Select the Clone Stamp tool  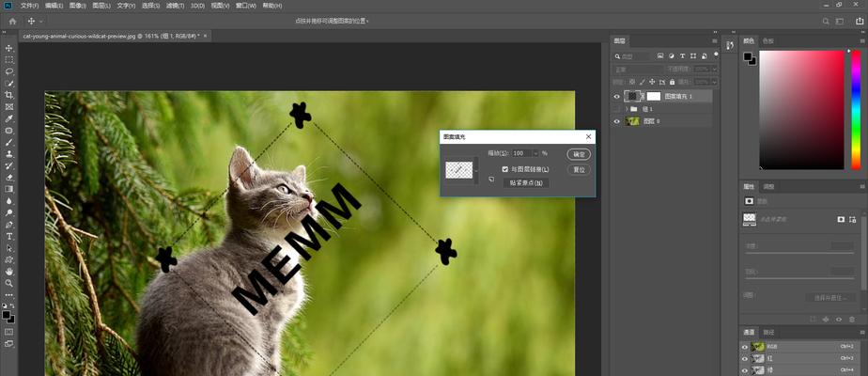pyautogui.click(x=8, y=154)
